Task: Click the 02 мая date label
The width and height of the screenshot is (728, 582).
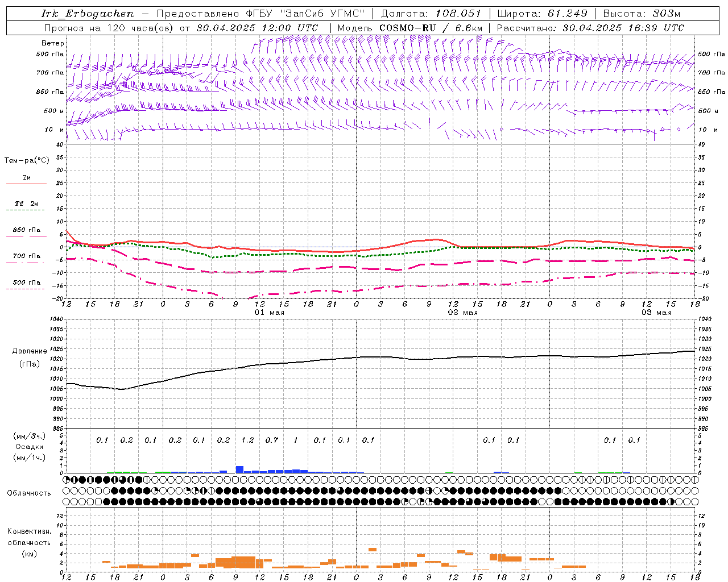Action: 463,313
